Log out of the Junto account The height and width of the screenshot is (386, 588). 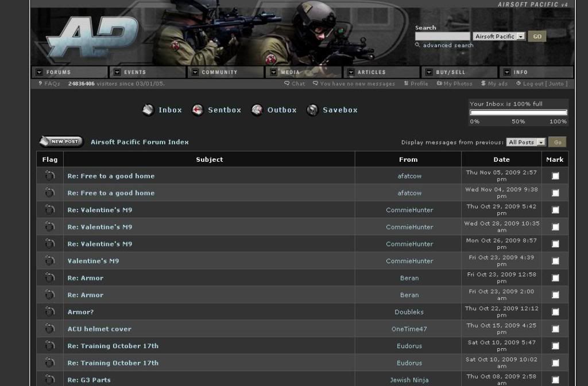tap(546, 84)
